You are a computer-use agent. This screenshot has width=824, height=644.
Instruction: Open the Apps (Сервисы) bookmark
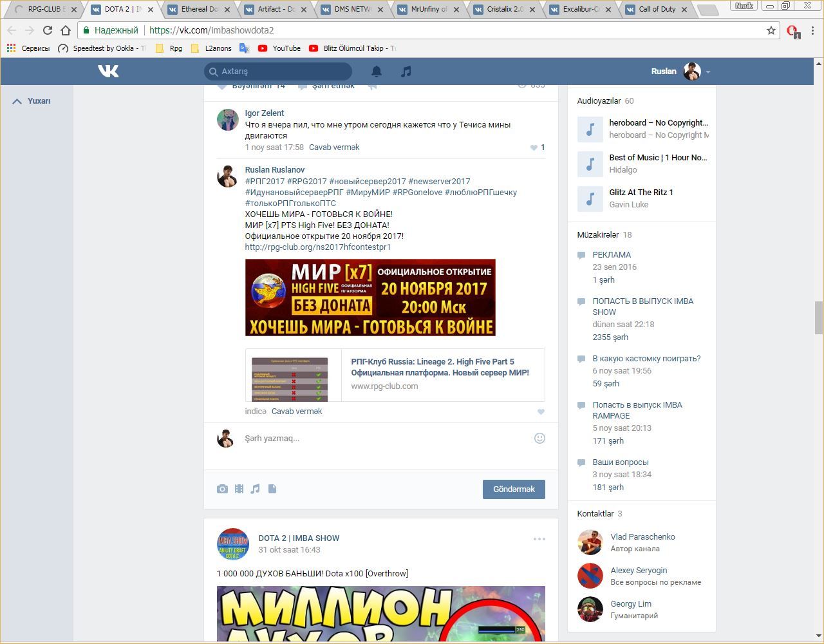[x=28, y=48]
